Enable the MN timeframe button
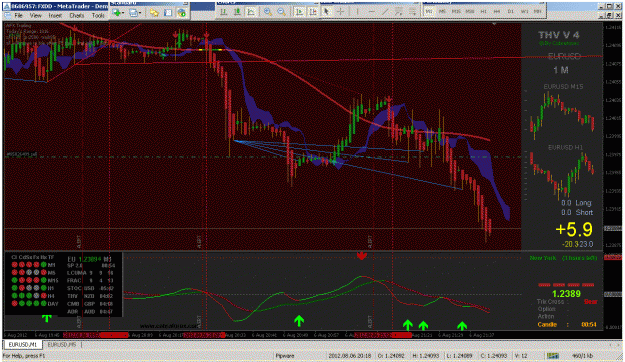 click(538, 12)
